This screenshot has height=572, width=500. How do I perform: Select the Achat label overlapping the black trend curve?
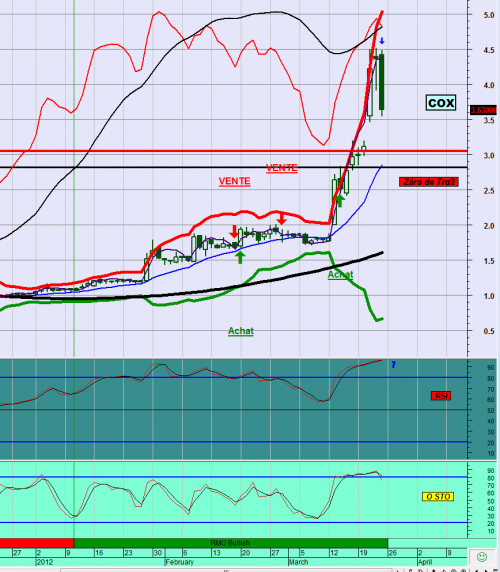tap(340, 274)
